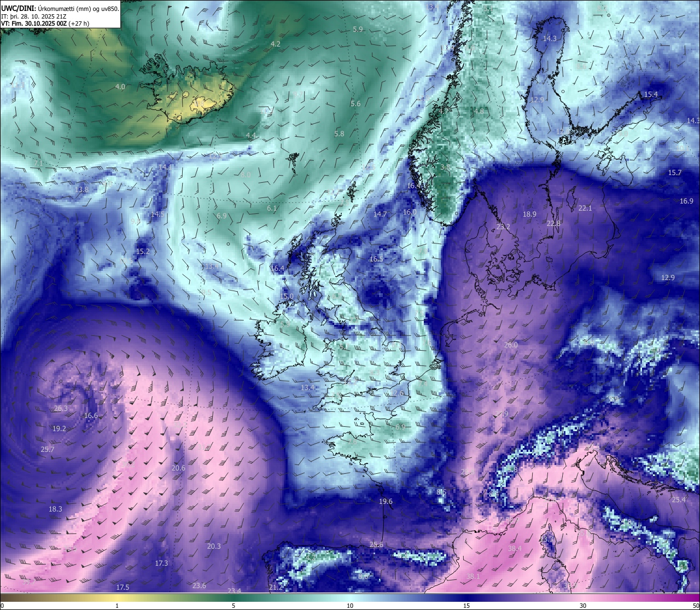Click the map value '25.7'
700x610 pixels.
(x=48, y=449)
